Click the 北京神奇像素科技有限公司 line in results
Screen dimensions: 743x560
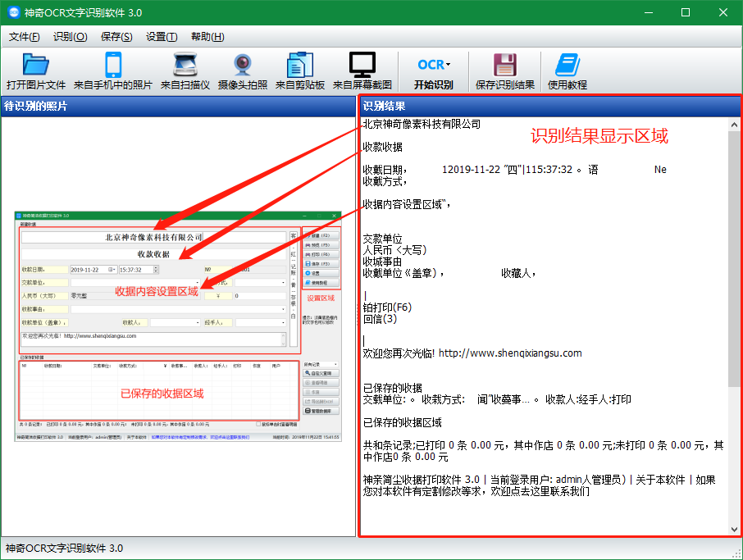[422, 125]
